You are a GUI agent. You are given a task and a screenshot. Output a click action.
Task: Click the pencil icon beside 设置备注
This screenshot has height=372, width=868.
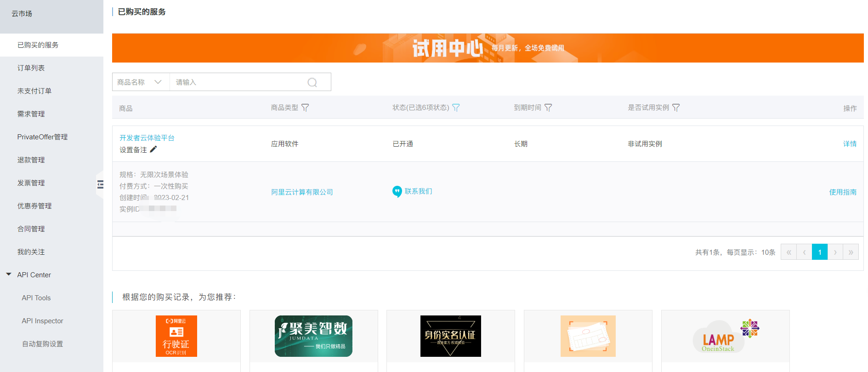pos(153,149)
